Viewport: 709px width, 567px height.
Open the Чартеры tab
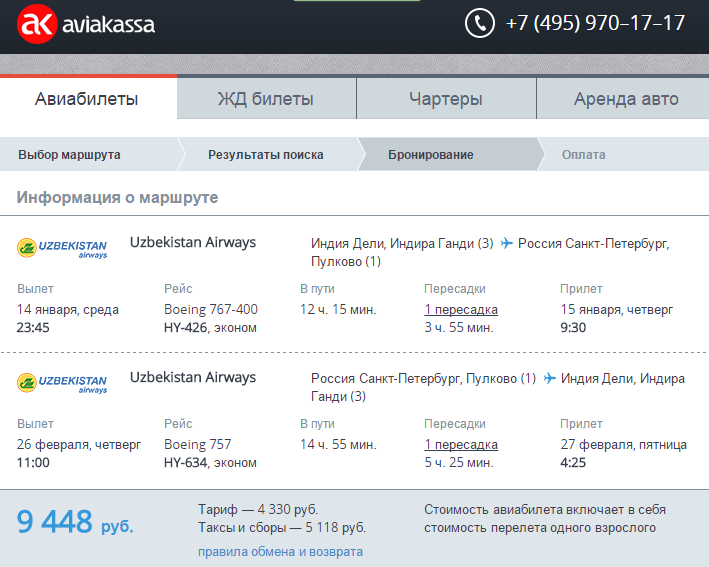tap(446, 99)
